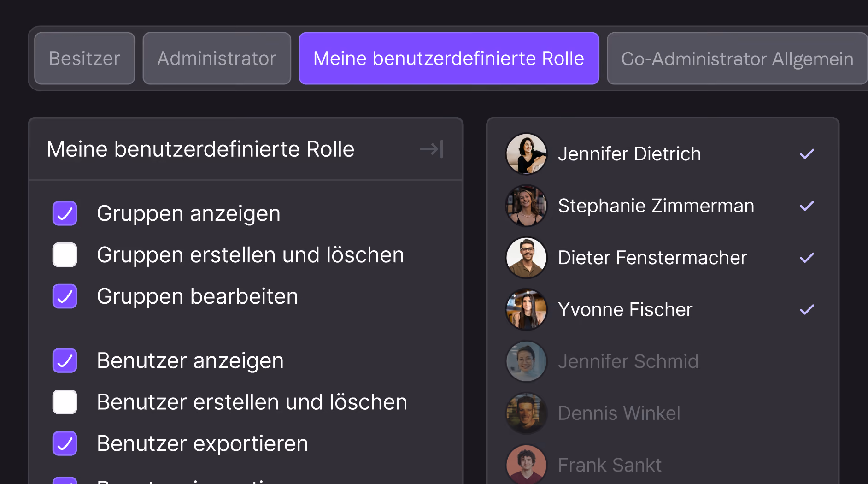This screenshot has height=484, width=868.
Task: Click checkmark next to Yvonne Fischer
Action: pos(807,309)
